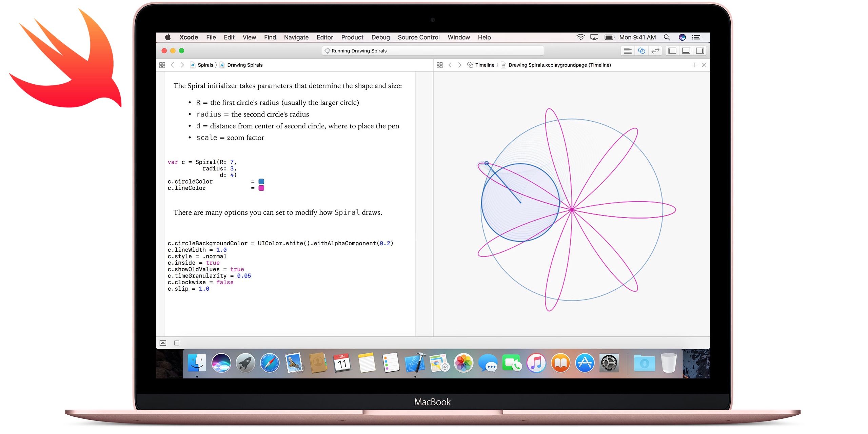Open the Downloads folder in the Dock
The width and height of the screenshot is (868, 434).
pos(644,363)
